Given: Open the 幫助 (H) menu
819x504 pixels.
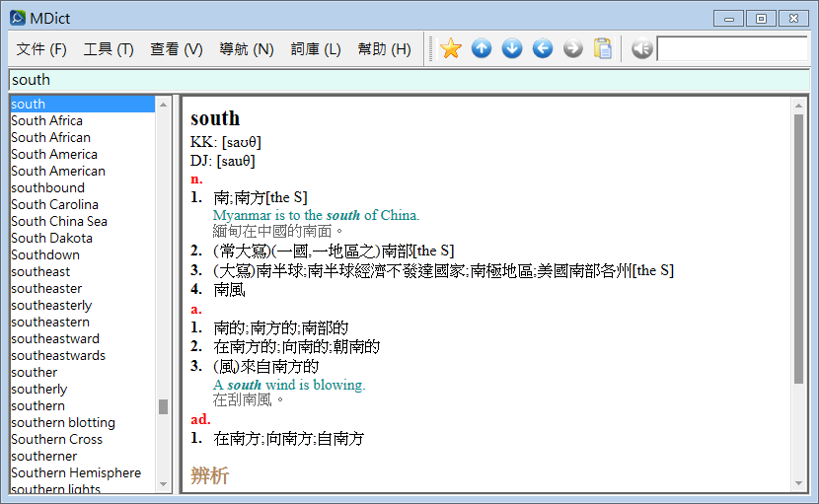Looking at the screenshot, I should (x=384, y=49).
